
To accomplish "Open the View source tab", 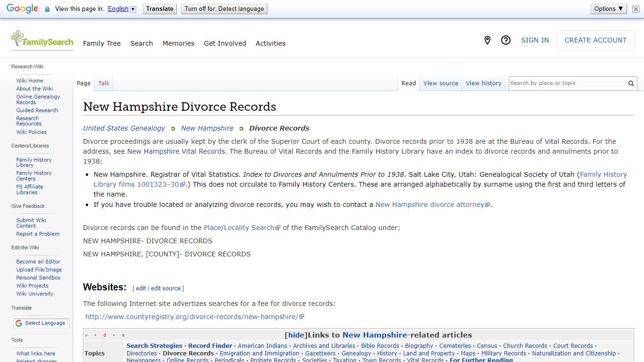I will (441, 83).
